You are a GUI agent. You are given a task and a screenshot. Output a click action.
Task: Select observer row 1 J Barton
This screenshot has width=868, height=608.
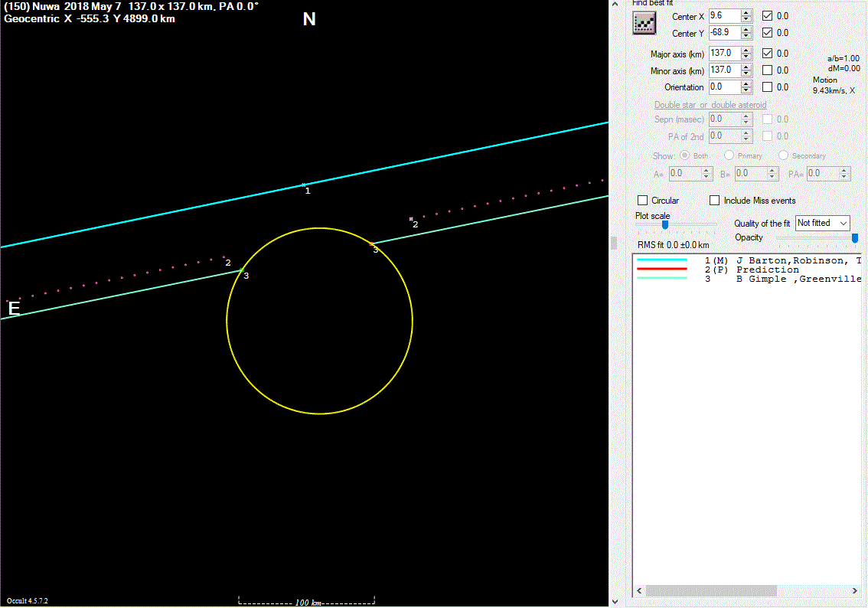[747, 260]
